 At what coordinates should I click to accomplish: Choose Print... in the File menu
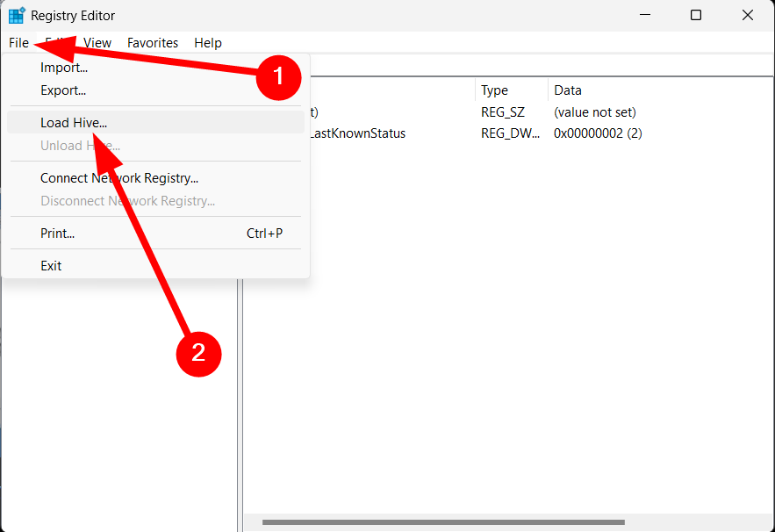click(x=155, y=234)
